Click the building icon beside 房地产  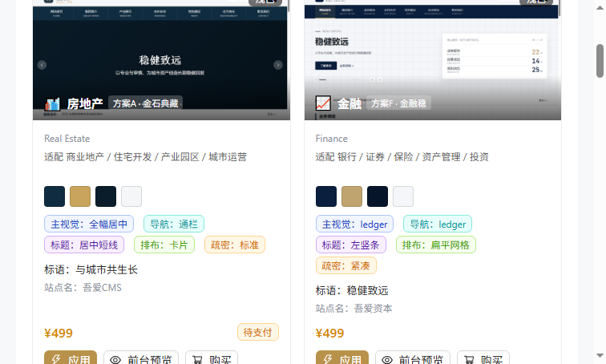click(52, 103)
